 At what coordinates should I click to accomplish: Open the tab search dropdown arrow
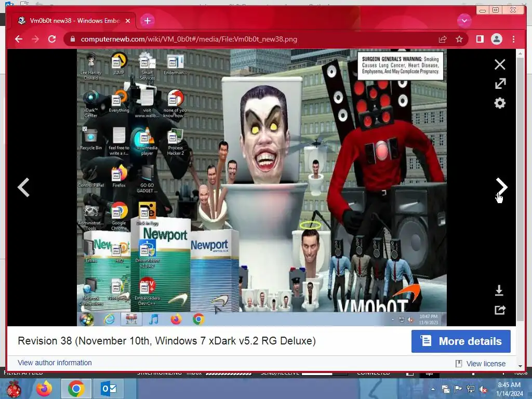click(464, 21)
